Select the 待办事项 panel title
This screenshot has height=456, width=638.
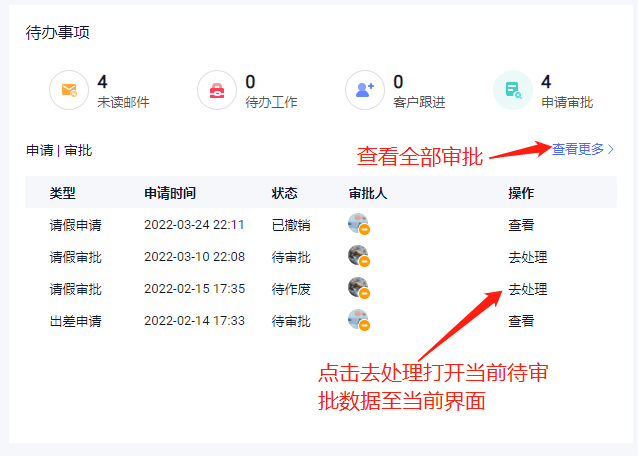tap(57, 33)
